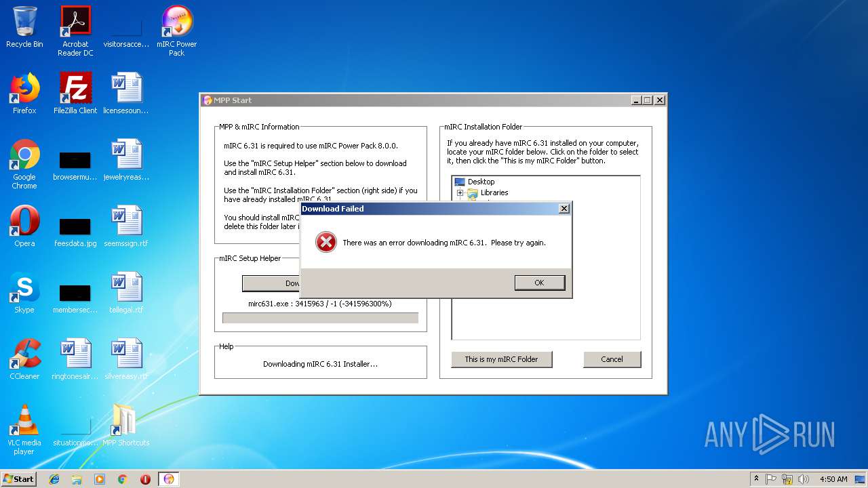This screenshot has height=488, width=868.
Task: Click the Show desktop button
Action: 861,479
